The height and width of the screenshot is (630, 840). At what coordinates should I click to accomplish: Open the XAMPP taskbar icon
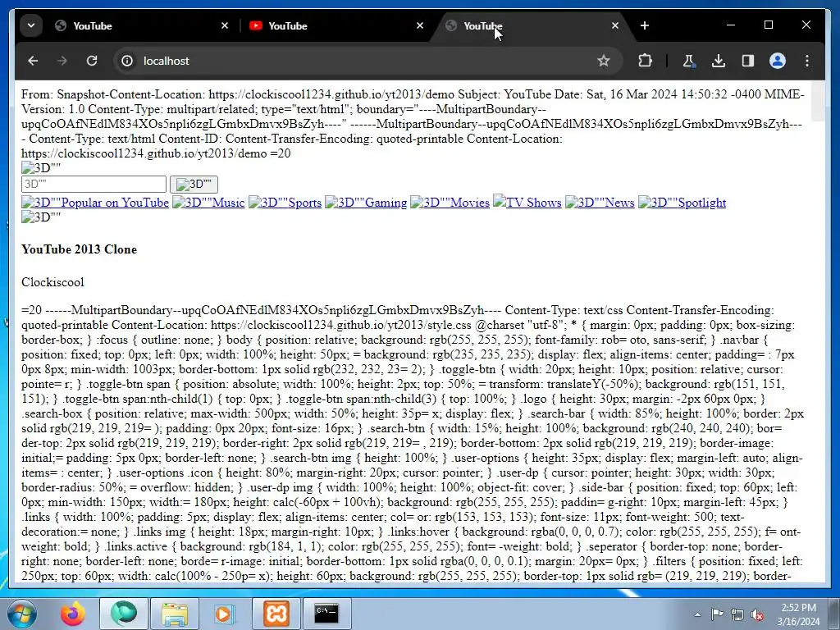276,614
